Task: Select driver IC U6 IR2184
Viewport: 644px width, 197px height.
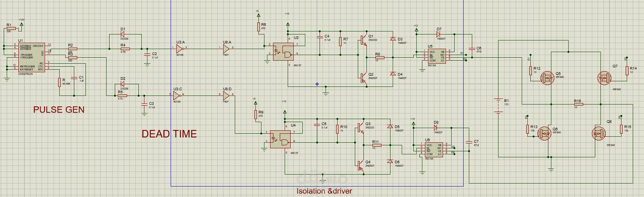Action: pos(434,149)
